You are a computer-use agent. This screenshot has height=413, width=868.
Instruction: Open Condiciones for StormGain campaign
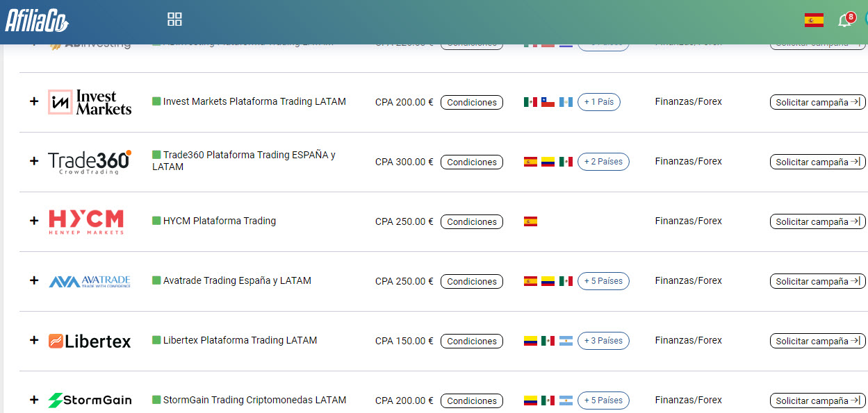pos(471,401)
